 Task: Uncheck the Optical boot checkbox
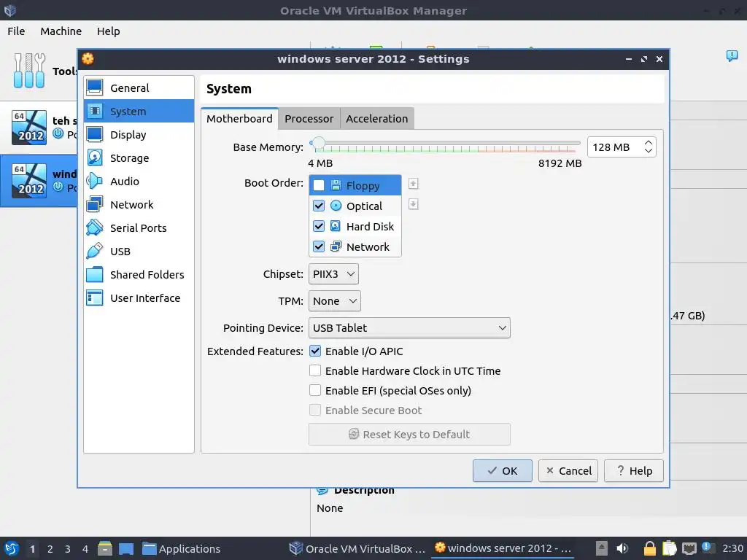click(318, 206)
